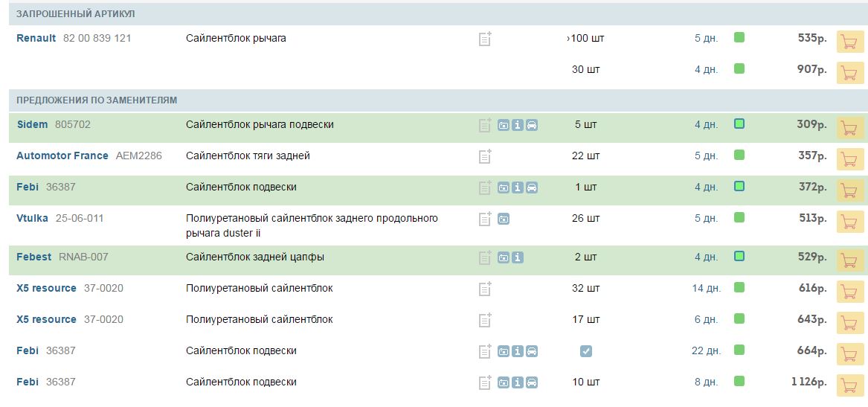Click outlined green status square for Febest 529р

tap(739, 257)
